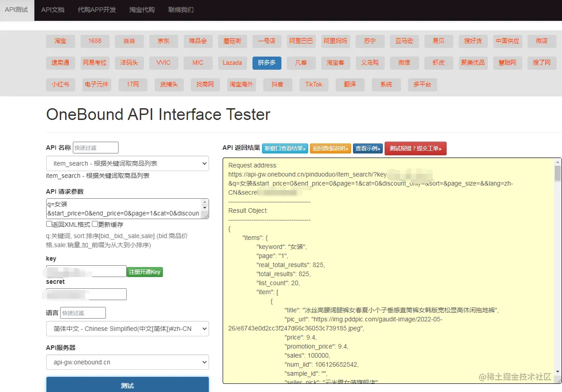Open the 系统 category button
The image size is (562, 392).
(x=386, y=85)
